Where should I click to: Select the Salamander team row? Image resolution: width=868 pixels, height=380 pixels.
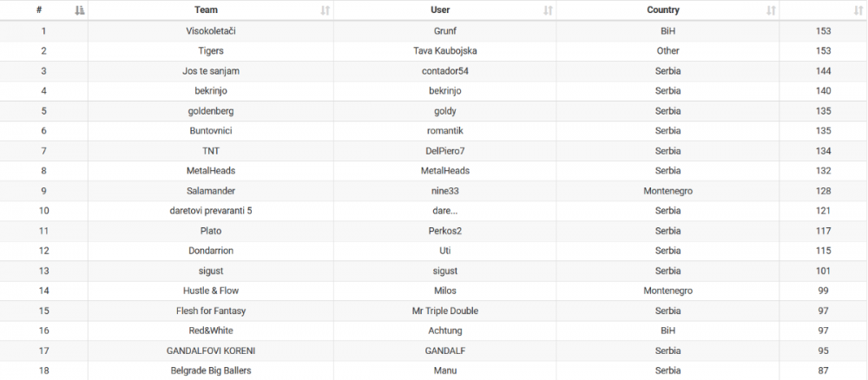(211, 191)
